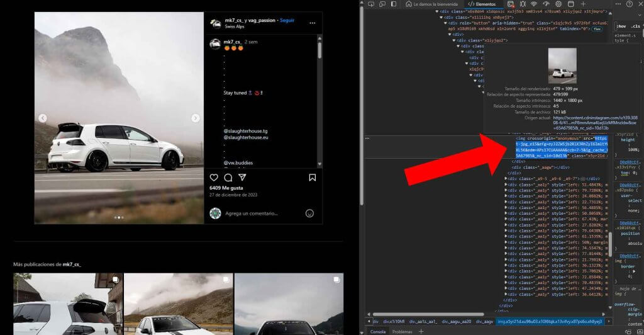Select the highlighted img crossorigin element row
Screen dimensions: 644x335
(562, 147)
